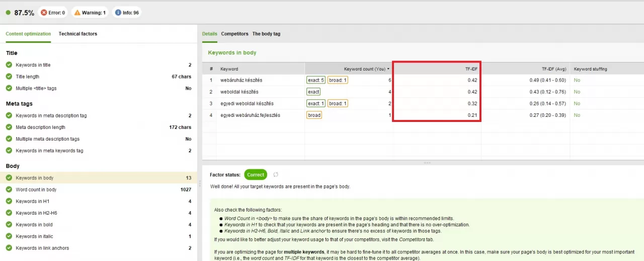Click the Keyword stuffing column header
Screen dimensions: 644x261
click(x=607, y=69)
